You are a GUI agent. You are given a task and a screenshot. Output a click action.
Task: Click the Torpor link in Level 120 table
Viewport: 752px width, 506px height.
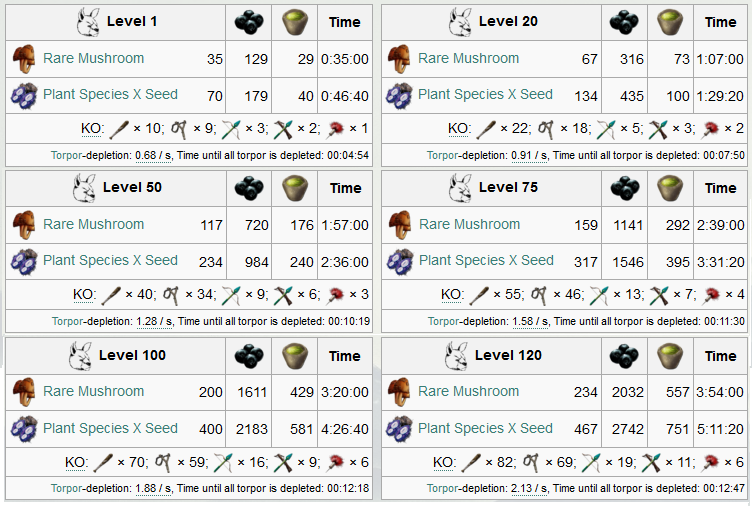443,489
